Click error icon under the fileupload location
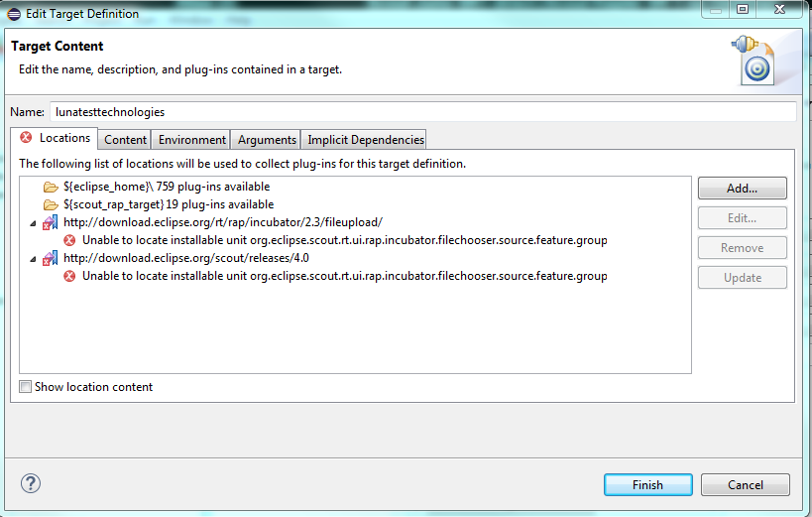812x517 pixels. point(69,240)
